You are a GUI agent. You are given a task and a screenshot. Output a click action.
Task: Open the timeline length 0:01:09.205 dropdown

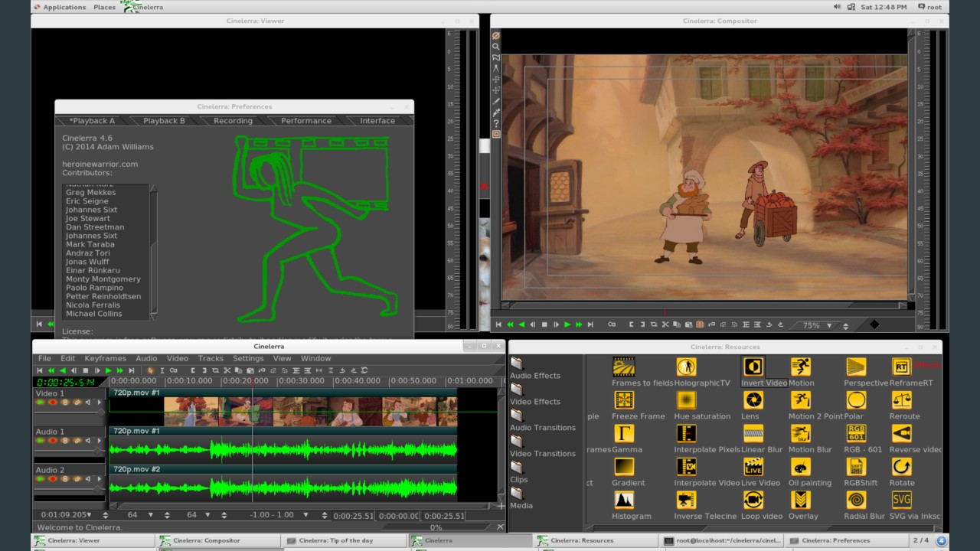(89, 515)
